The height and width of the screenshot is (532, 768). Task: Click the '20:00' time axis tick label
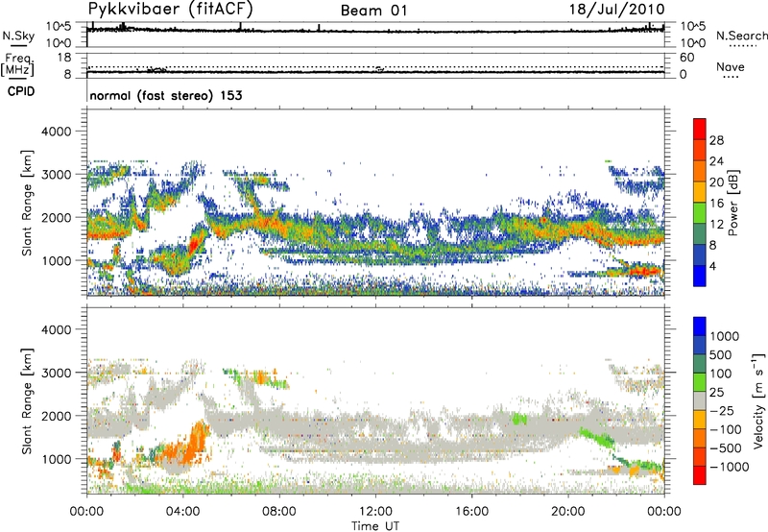click(567, 512)
